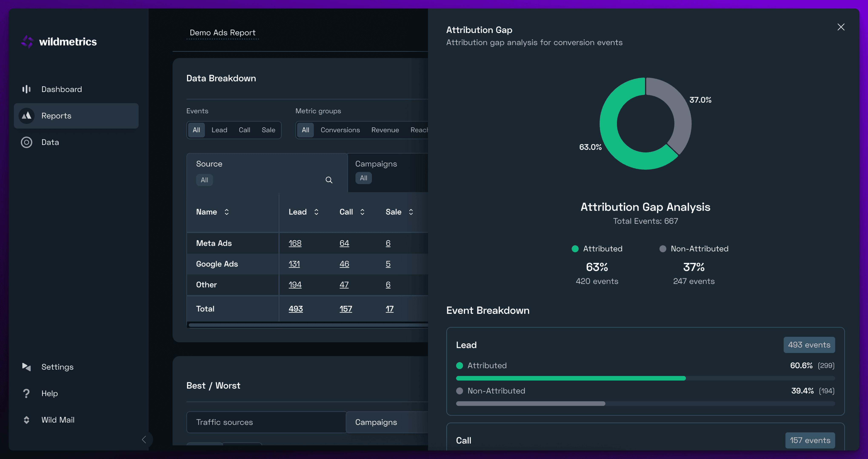The height and width of the screenshot is (459, 868).
Task: Open the total Call count 157 link
Action: 346,309
